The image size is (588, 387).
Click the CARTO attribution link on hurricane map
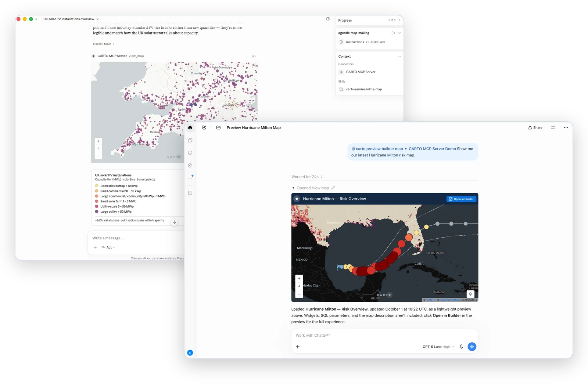pyautogui.click(x=431, y=300)
